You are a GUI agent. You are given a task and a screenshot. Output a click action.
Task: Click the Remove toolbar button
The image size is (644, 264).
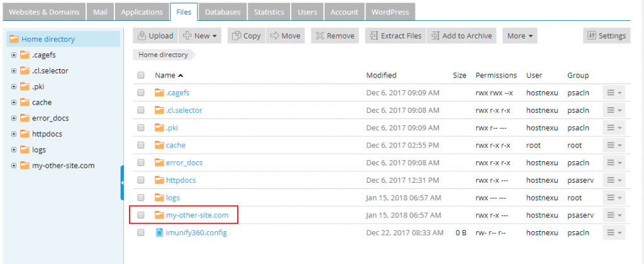pyautogui.click(x=335, y=36)
